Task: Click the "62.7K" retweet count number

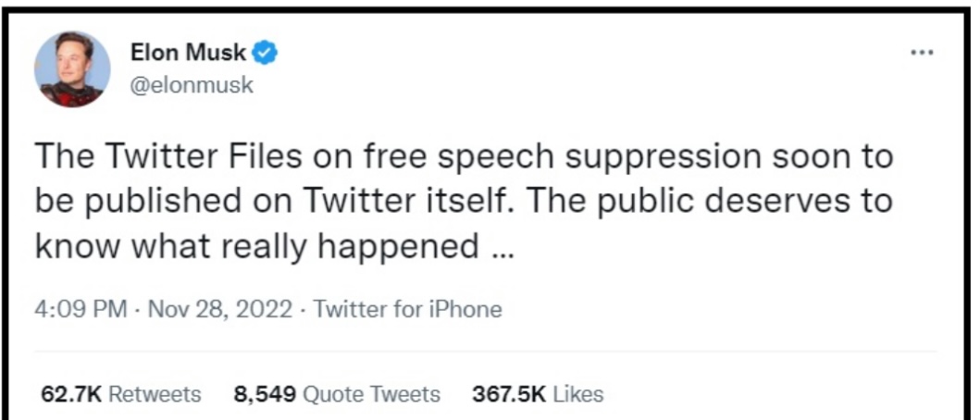Action: coord(71,394)
